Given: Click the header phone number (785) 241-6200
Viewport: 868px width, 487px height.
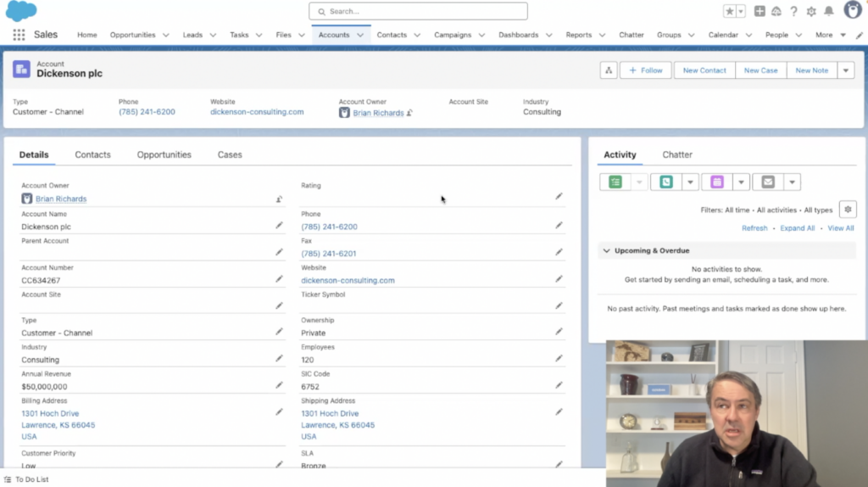Looking at the screenshot, I should click(x=147, y=112).
